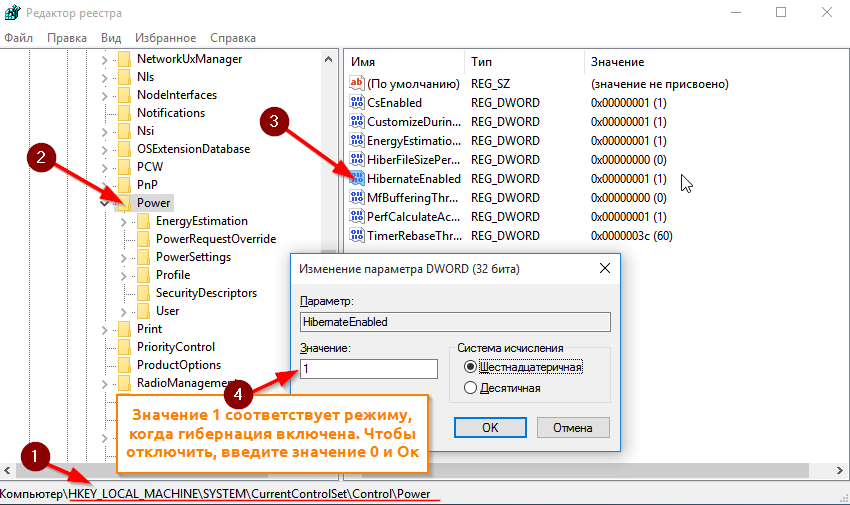Expand the Profile subkey node
Image resolution: width=850 pixels, height=505 pixels.
pos(124,275)
